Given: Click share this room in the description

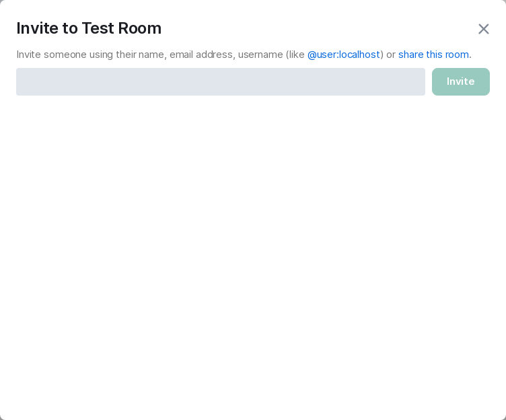Looking at the screenshot, I should (x=433, y=55).
